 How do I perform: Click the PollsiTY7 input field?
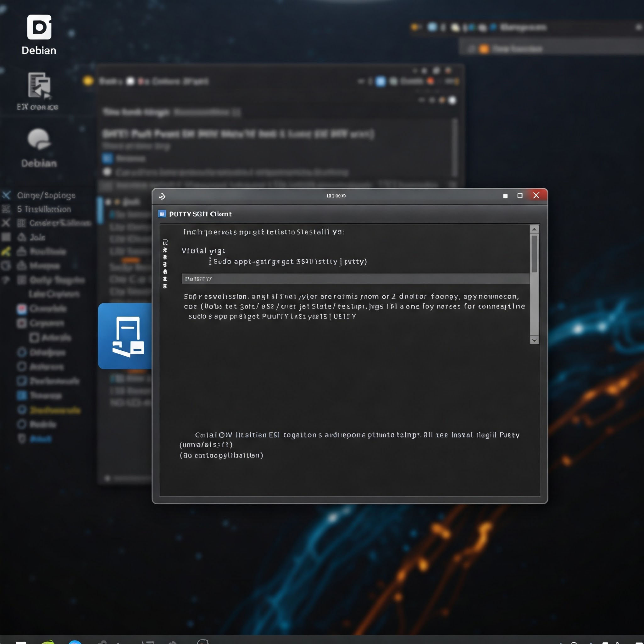356,279
